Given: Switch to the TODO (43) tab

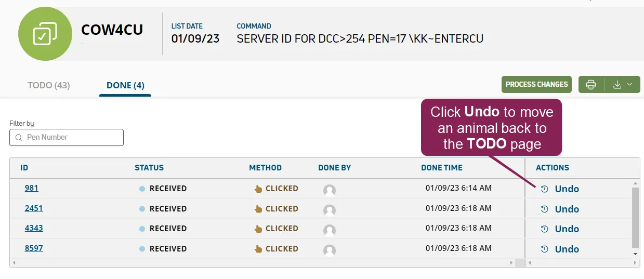Looking at the screenshot, I should 49,85.
